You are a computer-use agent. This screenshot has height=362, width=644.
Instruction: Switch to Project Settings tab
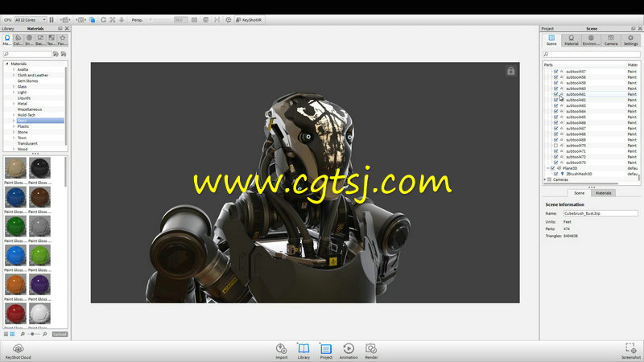[x=630, y=39]
